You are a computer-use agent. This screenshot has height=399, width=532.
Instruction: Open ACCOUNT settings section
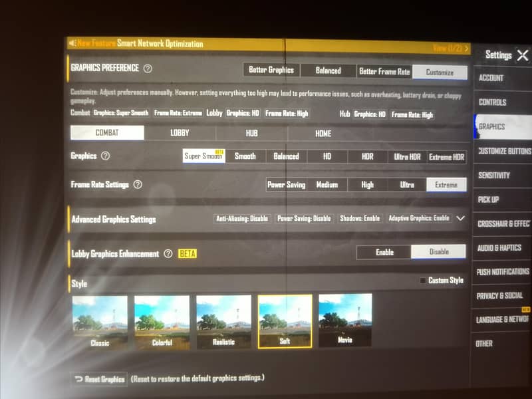pos(503,78)
